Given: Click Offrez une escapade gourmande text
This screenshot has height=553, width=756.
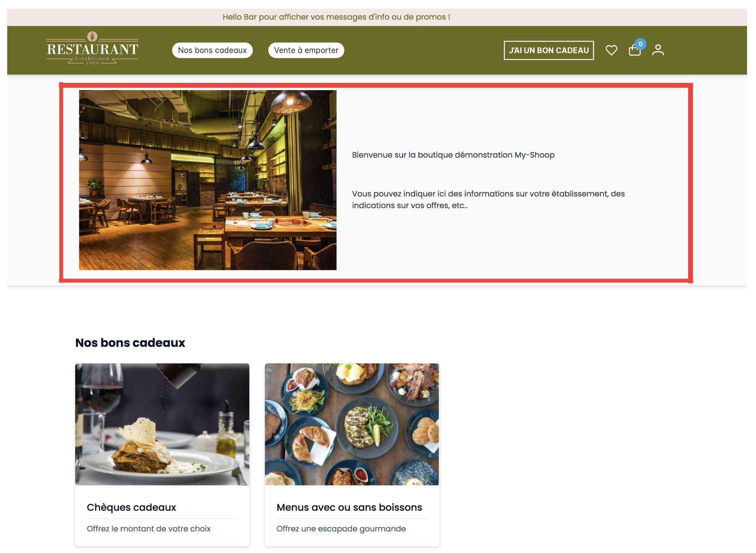Looking at the screenshot, I should coord(341,529).
